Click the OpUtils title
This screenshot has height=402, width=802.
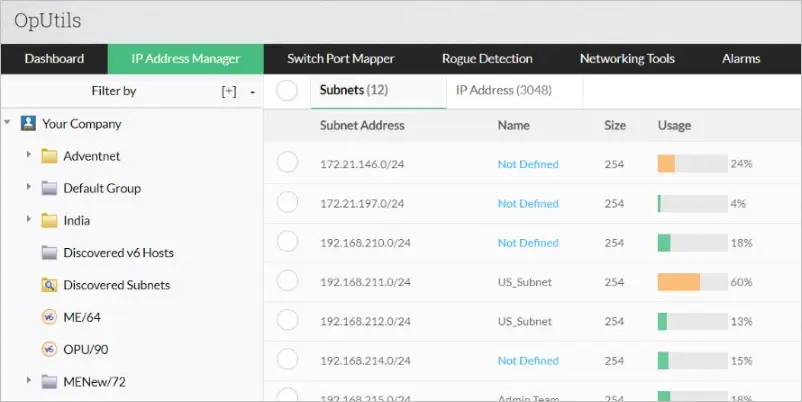(x=48, y=20)
